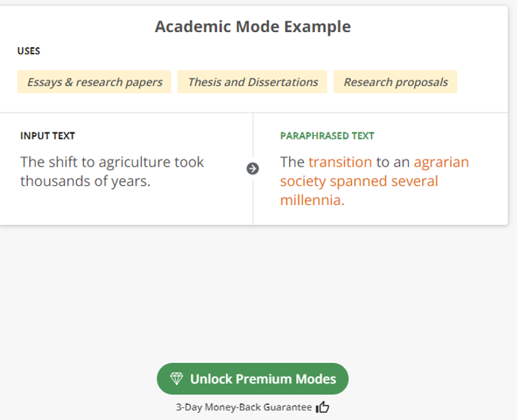Select the Research proposals tag
The image size is (517, 420).
(x=395, y=82)
